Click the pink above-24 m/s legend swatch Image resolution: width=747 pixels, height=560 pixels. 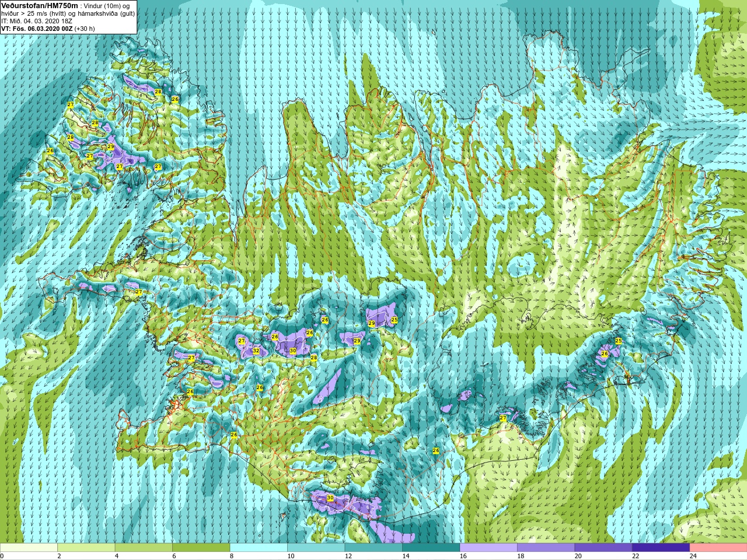(718, 548)
